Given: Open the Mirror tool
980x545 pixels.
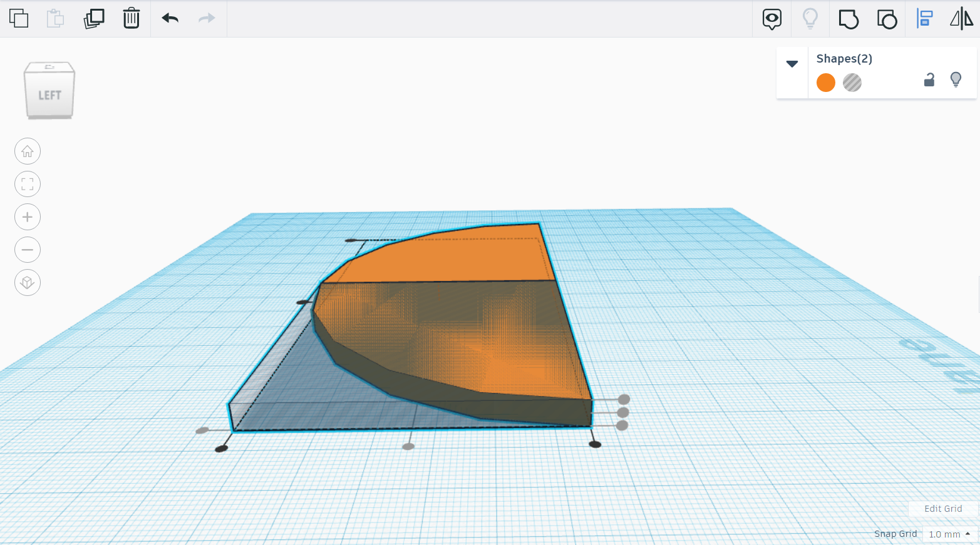Looking at the screenshot, I should [962, 19].
